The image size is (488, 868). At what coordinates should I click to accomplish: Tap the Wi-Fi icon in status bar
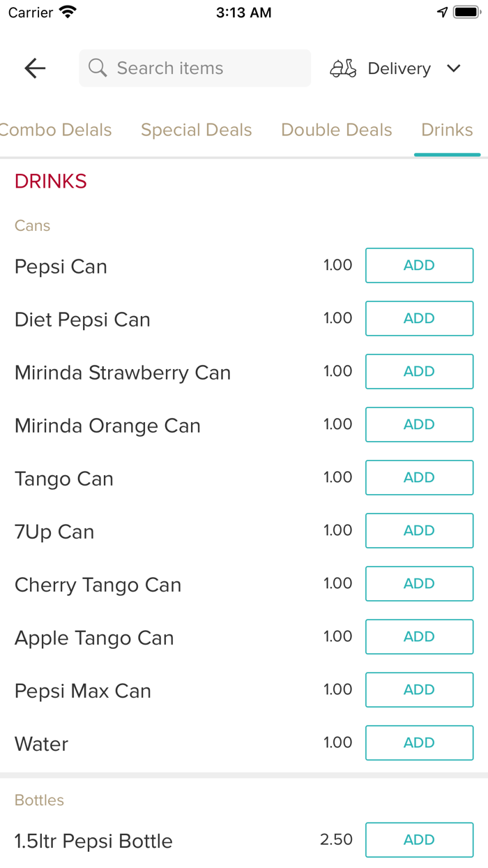pos(68,13)
